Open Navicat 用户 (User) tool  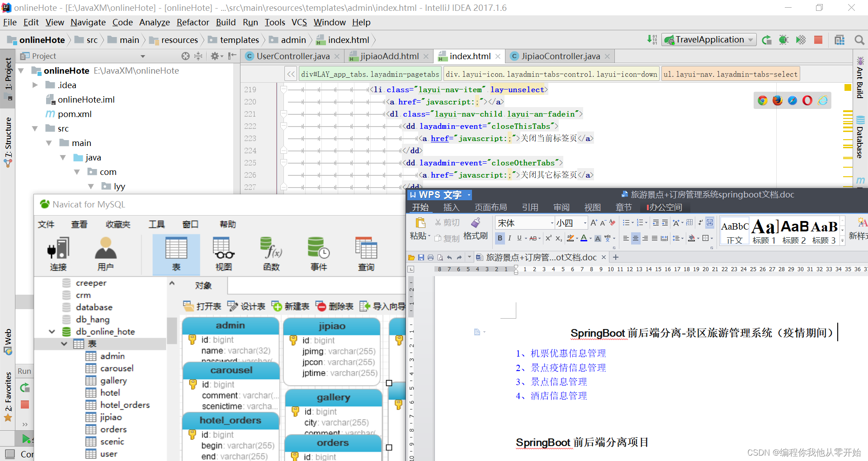pyautogui.click(x=106, y=254)
